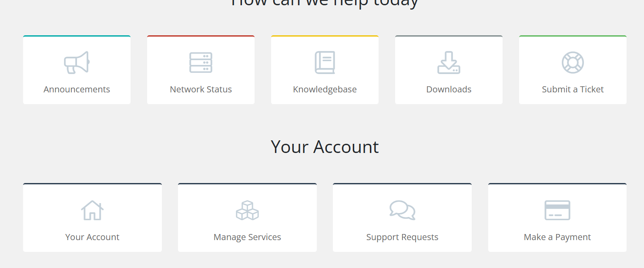Select the Make a Payment text label
Viewport: 644px width, 268px height.
(x=557, y=237)
